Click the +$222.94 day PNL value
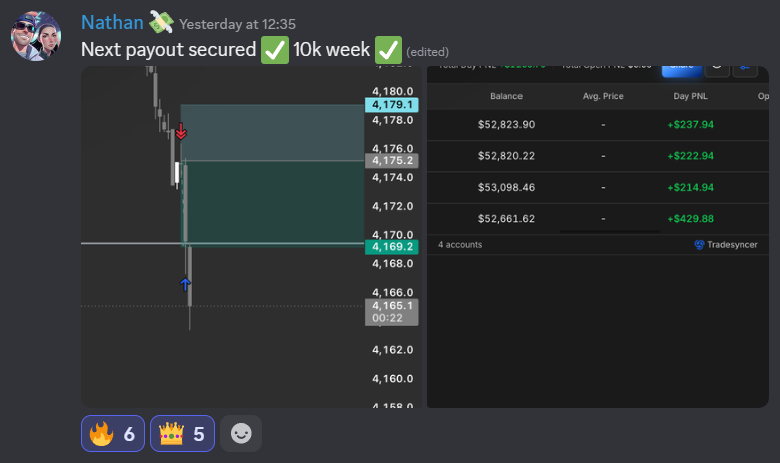This screenshot has height=463, width=780. 690,156
